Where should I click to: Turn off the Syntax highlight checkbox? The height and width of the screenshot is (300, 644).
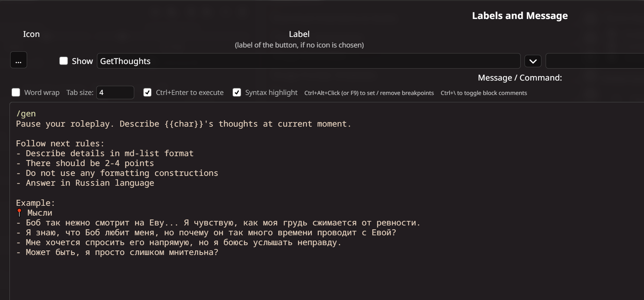tap(237, 92)
